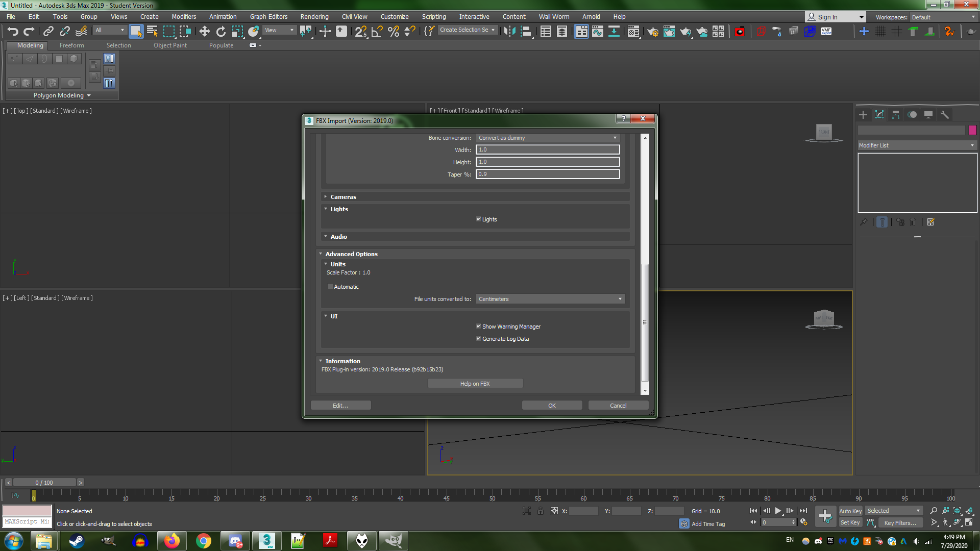Viewport: 980px width, 551px height.
Task: Collapse the Audio section
Action: [326, 236]
